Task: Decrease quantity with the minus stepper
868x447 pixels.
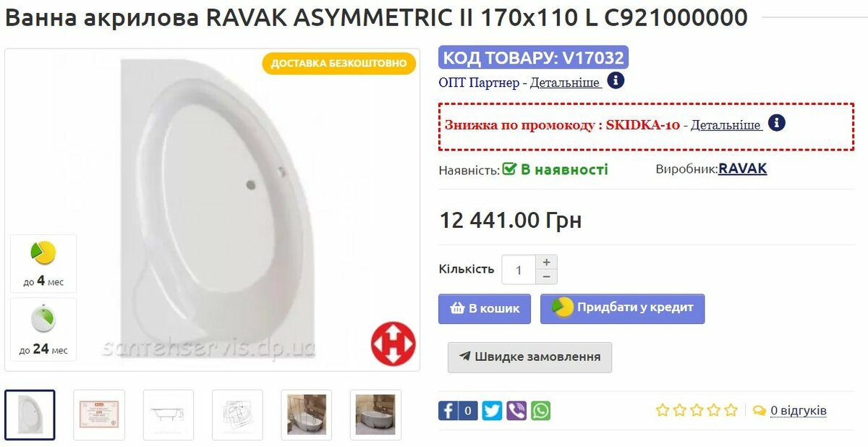Action: [x=546, y=277]
